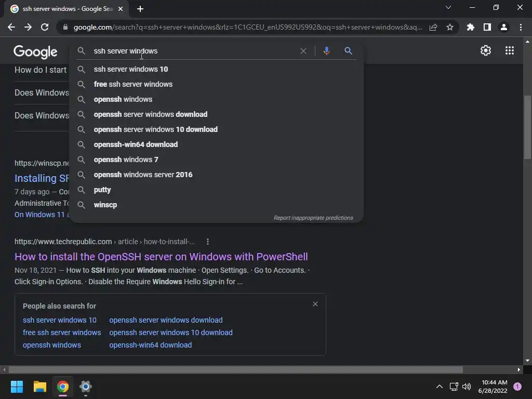
Task: Click Report inappropriate predictions
Action: (313, 218)
